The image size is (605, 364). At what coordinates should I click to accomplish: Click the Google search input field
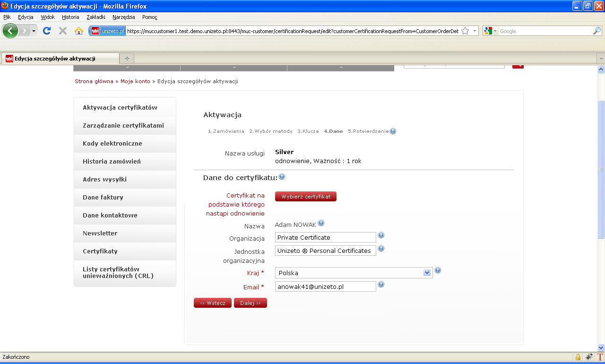pos(545,31)
